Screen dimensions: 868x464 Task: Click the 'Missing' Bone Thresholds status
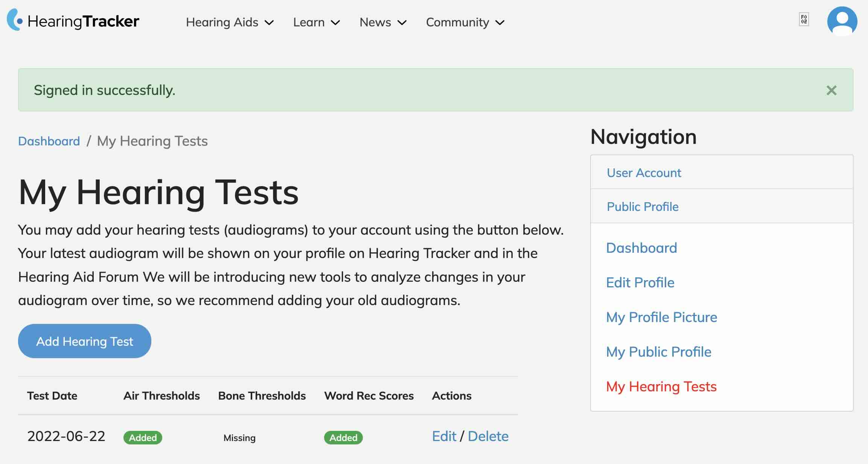(x=239, y=438)
